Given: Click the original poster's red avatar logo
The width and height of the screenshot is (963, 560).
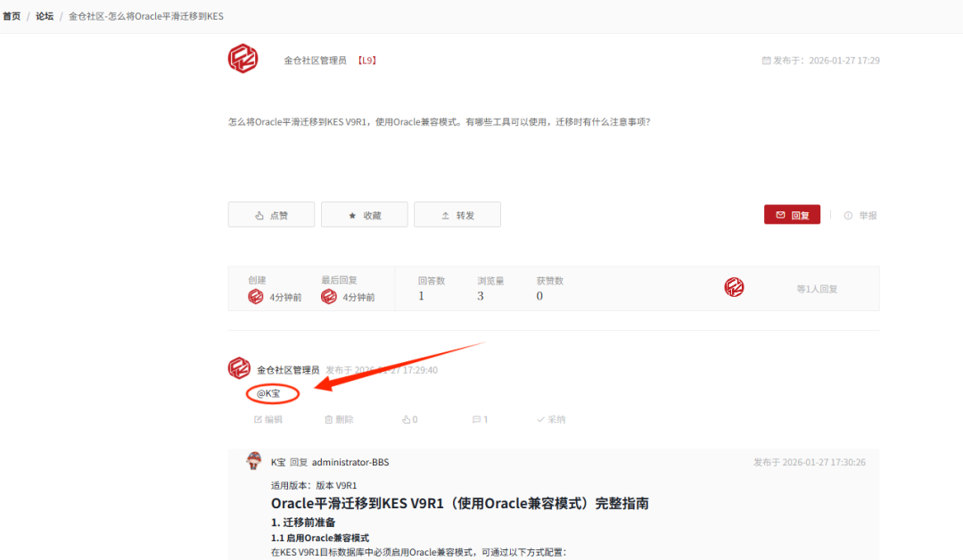Looking at the screenshot, I should tap(243, 59).
